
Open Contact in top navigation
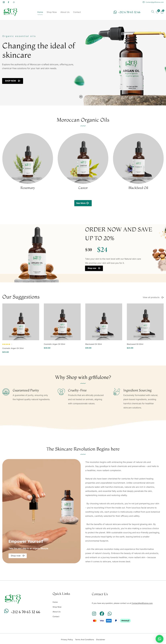click(x=77, y=12)
